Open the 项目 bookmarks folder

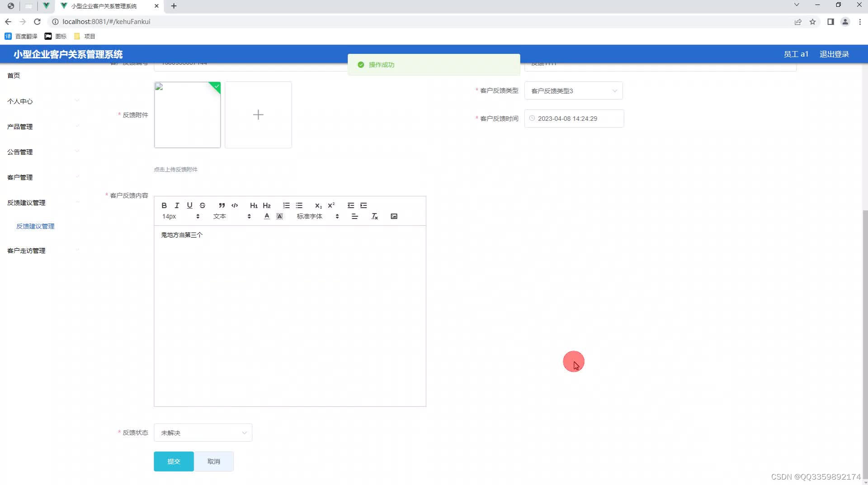(85, 36)
